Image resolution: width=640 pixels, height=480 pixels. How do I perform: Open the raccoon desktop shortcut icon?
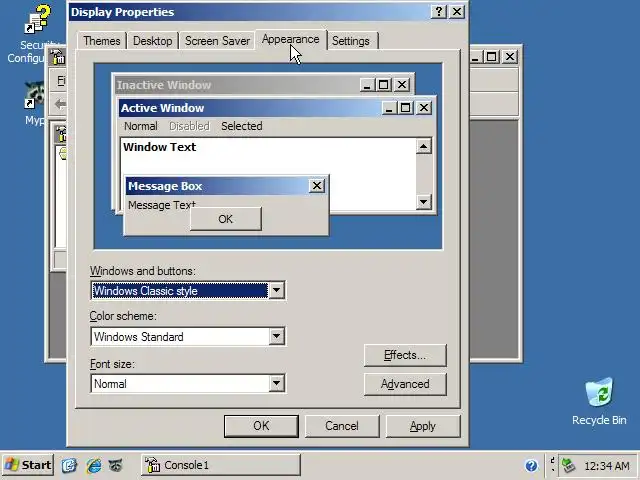coord(35,95)
